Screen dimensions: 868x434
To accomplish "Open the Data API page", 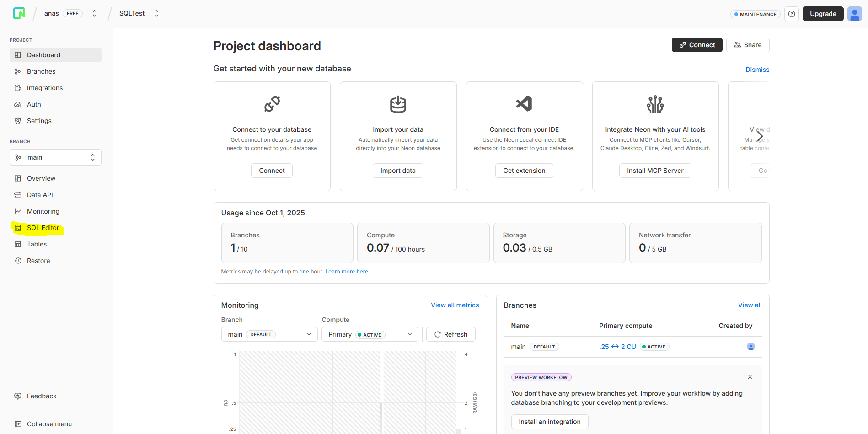I will point(55,195).
